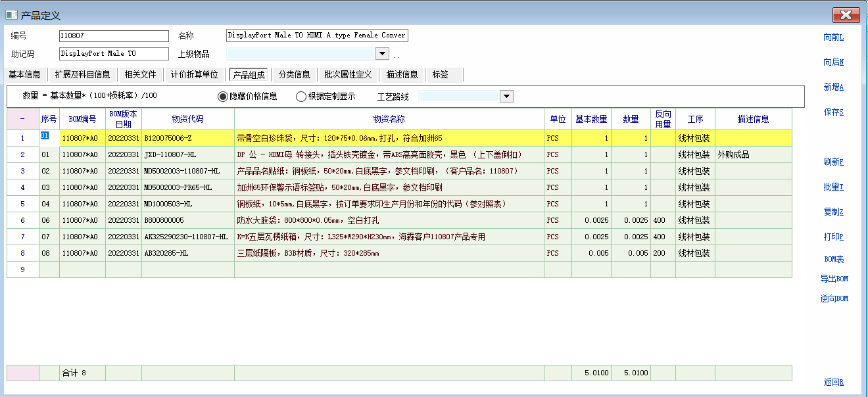Navigate back with 向前L button
This screenshot has height=397, width=868.
(833, 37)
